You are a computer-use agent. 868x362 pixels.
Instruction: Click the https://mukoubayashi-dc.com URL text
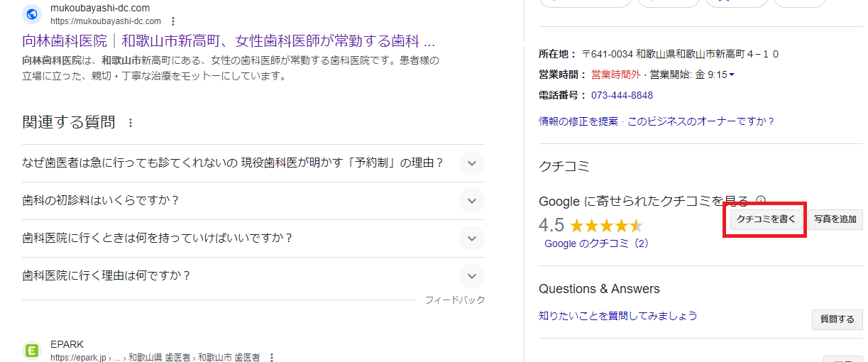[106, 21]
